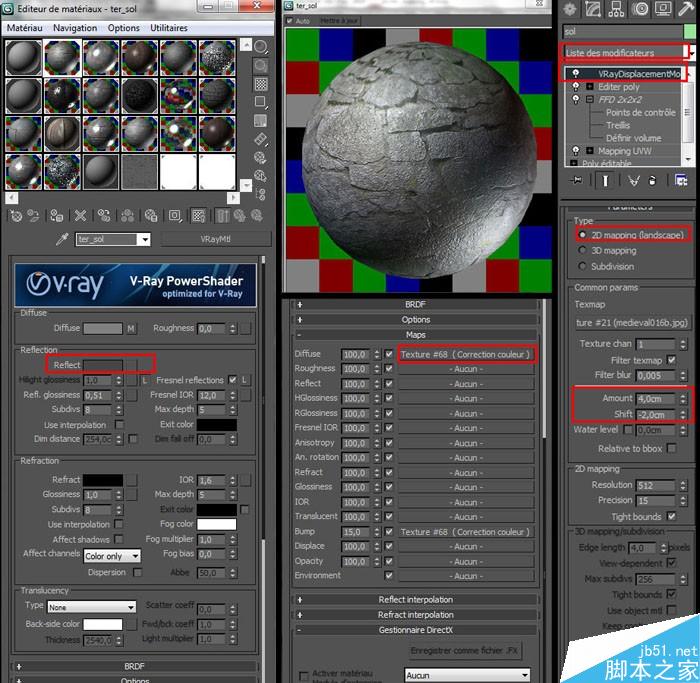The width and height of the screenshot is (700, 683).
Task: Open the Navigation menu
Action: 75,28
